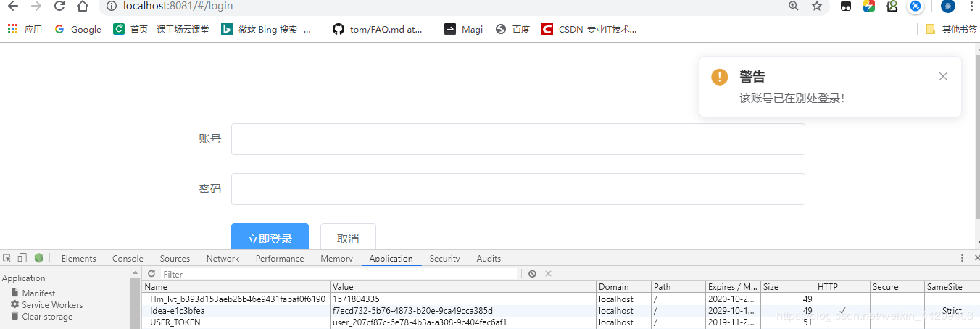Close the 警告 warning notification
The width and height of the screenshot is (980, 329).
pos(943,76)
